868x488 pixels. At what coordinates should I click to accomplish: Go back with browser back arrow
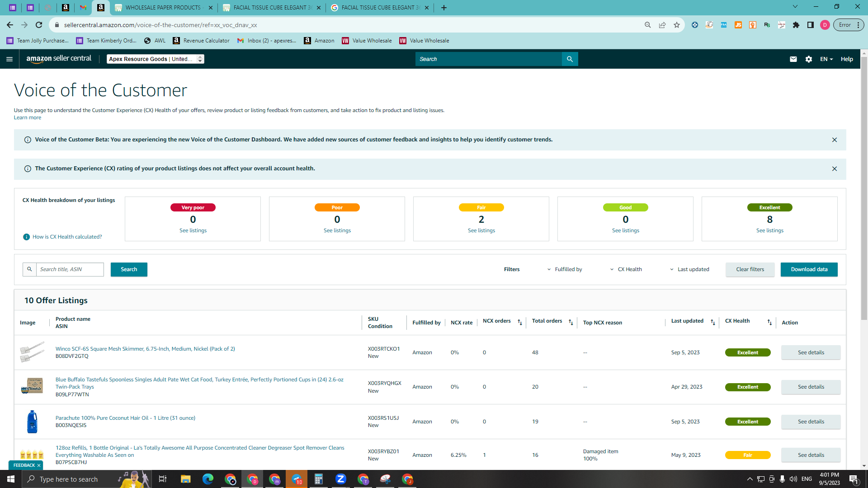(10, 25)
